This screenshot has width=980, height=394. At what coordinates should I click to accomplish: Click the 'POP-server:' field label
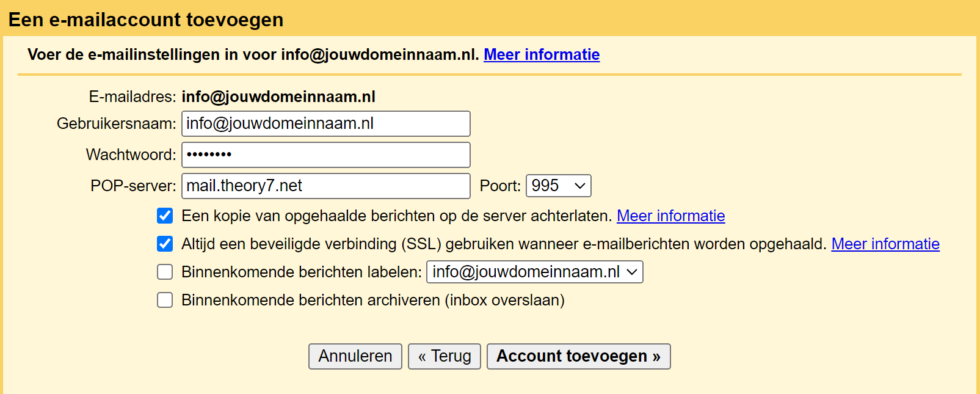(133, 186)
